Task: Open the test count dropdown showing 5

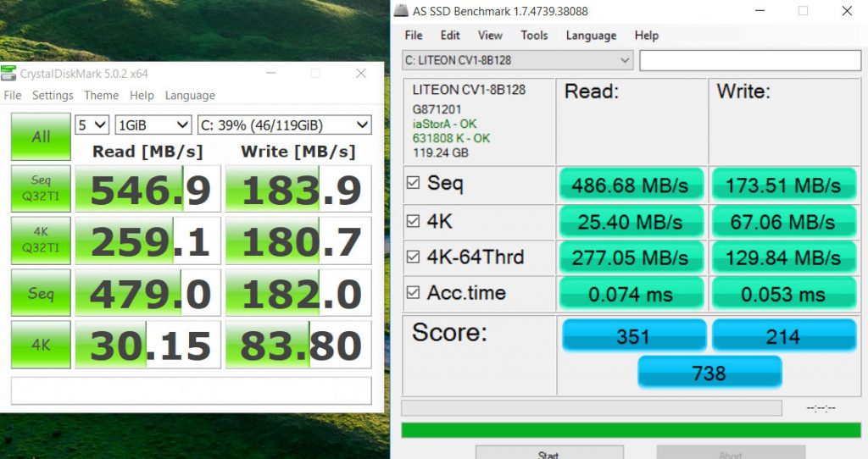Action: pos(92,125)
